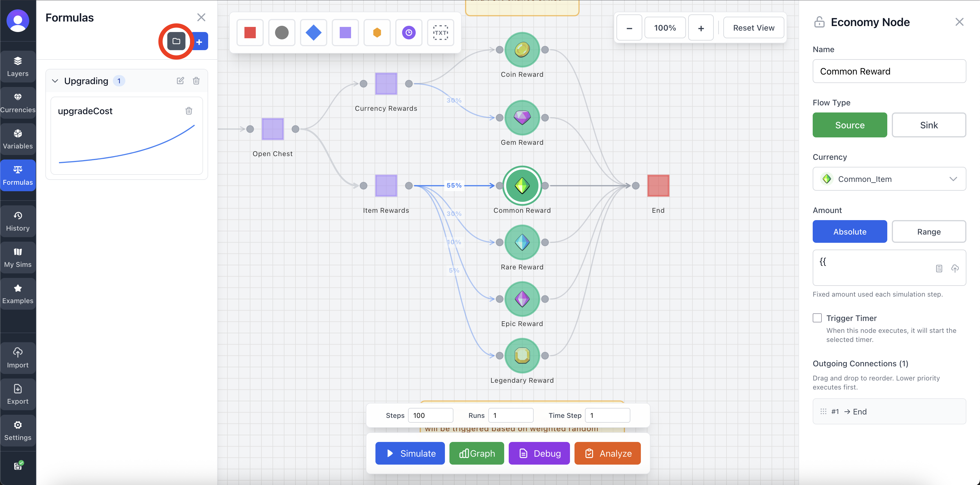980x485 pixels.
Task: Select the purple timer node tool
Action: click(409, 33)
